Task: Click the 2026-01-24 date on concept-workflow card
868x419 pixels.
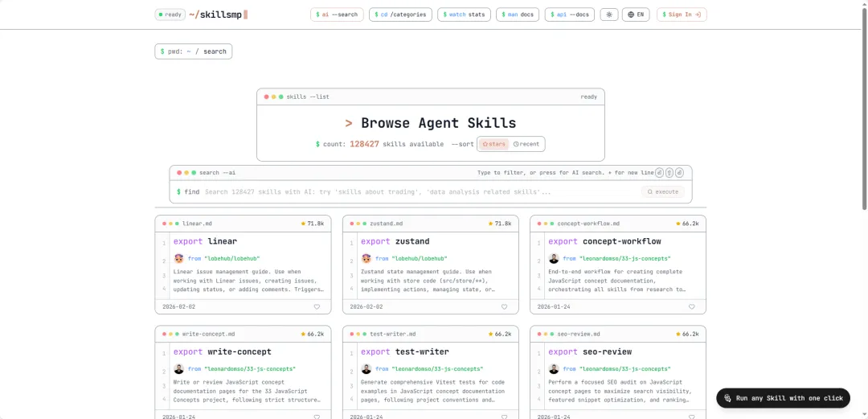Action: click(554, 306)
